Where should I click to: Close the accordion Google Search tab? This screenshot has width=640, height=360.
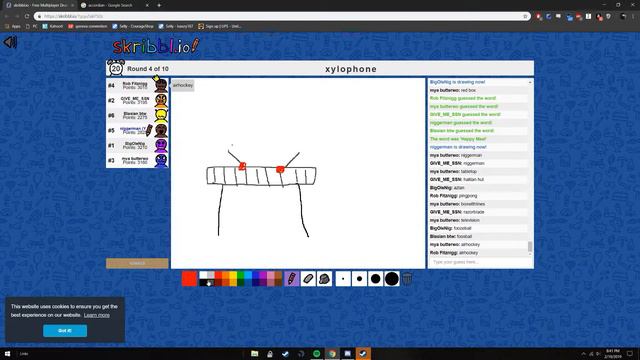pyautogui.click(x=147, y=5)
